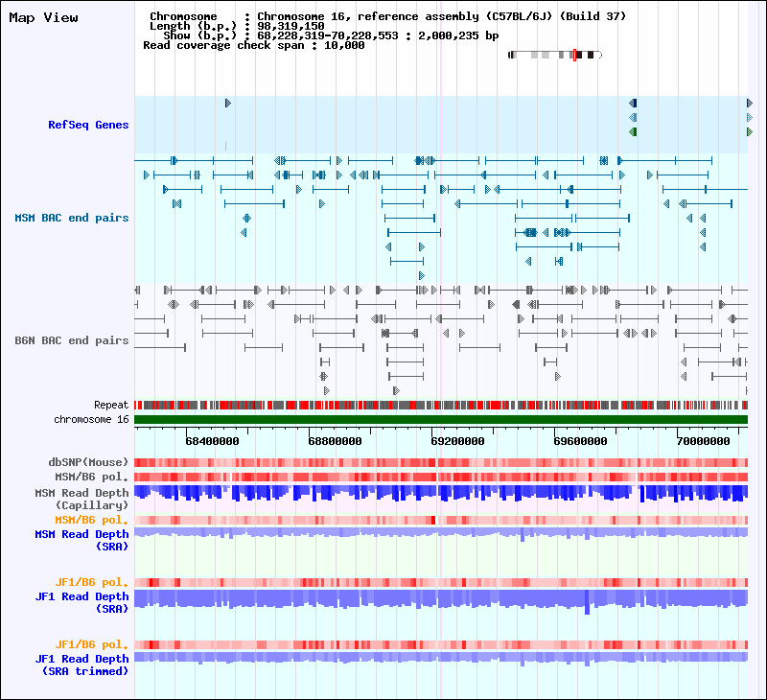
Task: Click the Map View title
Action: [43, 17]
